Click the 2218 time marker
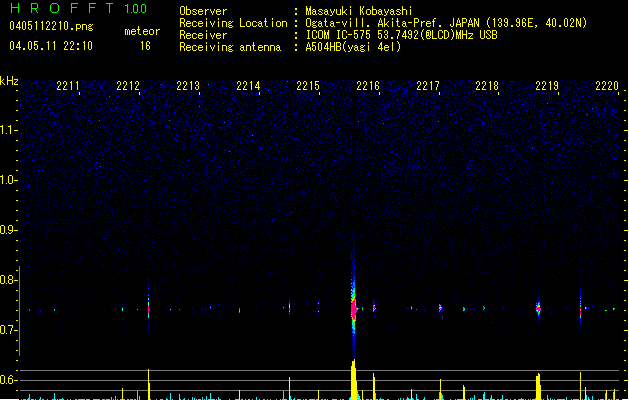Viewport: 629px width, 400px height. 487,86
